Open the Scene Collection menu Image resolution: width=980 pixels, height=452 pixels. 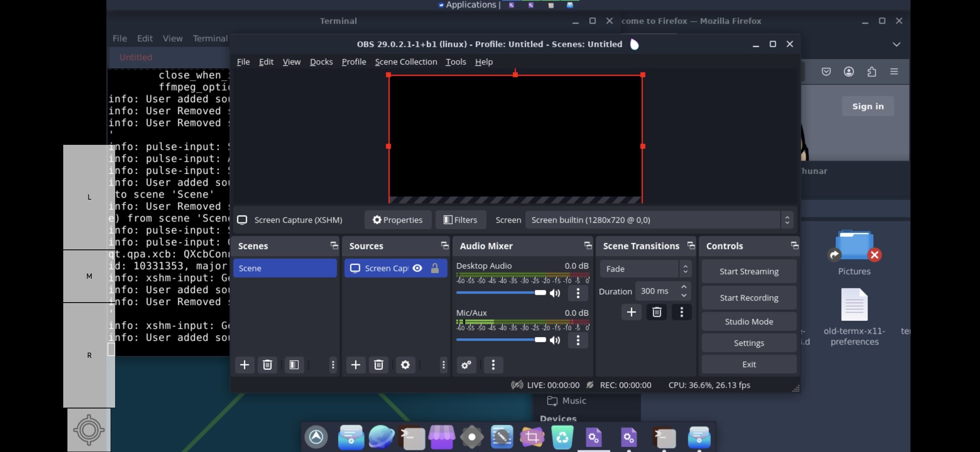(406, 62)
